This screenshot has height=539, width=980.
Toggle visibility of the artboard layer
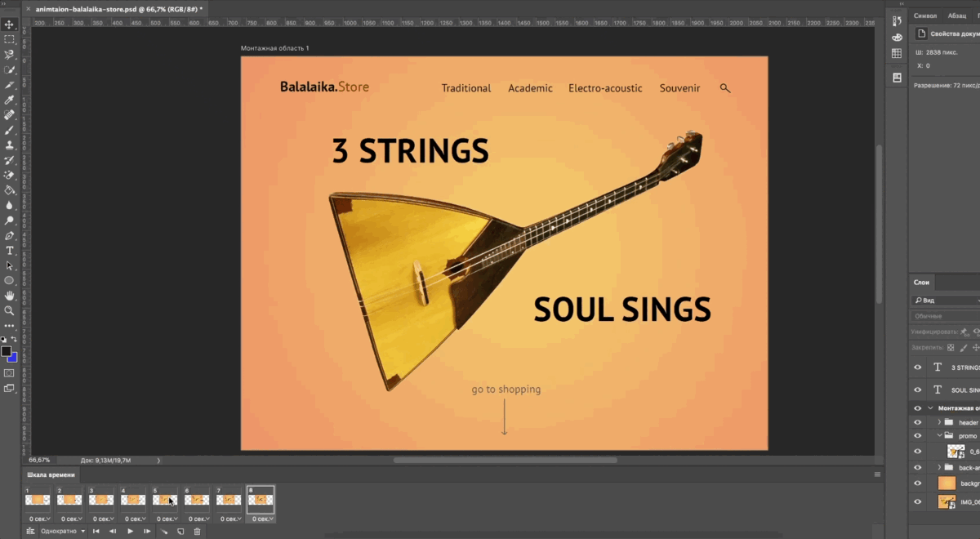(x=918, y=408)
